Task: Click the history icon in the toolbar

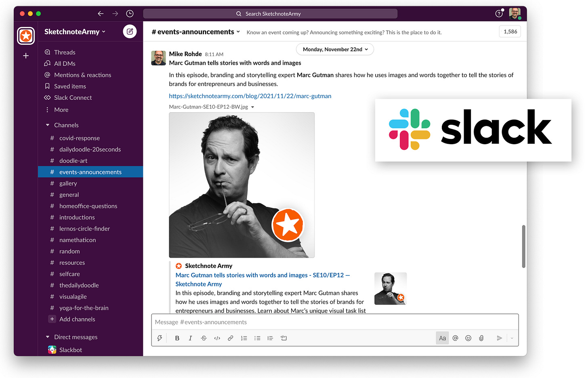Action: tap(130, 13)
